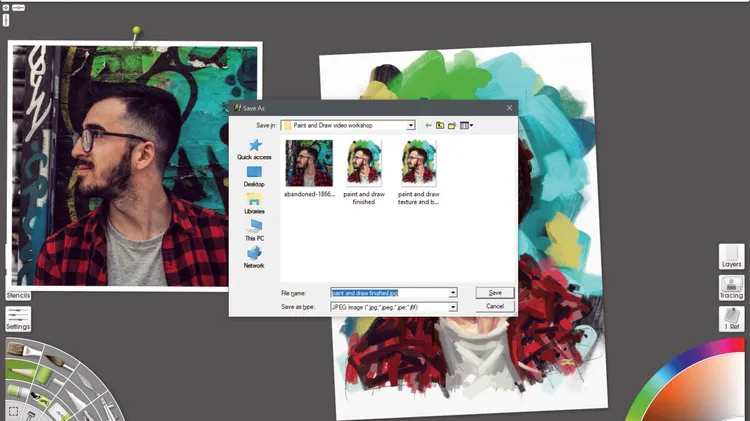Create a new folder in dialog
The width and height of the screenshot is (750, 421).
click(x=452, y=125)
